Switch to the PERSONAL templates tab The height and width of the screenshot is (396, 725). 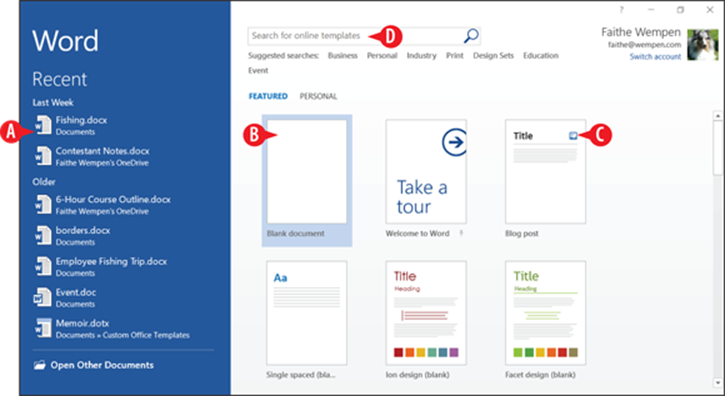click(x=318, y=96)
